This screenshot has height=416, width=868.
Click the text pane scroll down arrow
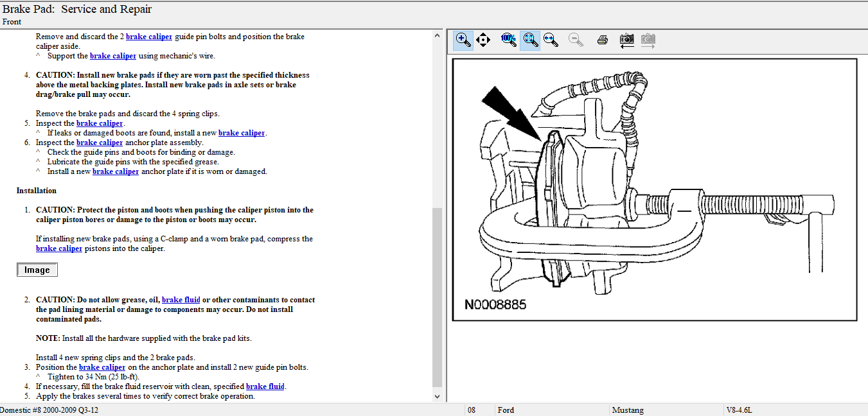click(x=438, y=397)
